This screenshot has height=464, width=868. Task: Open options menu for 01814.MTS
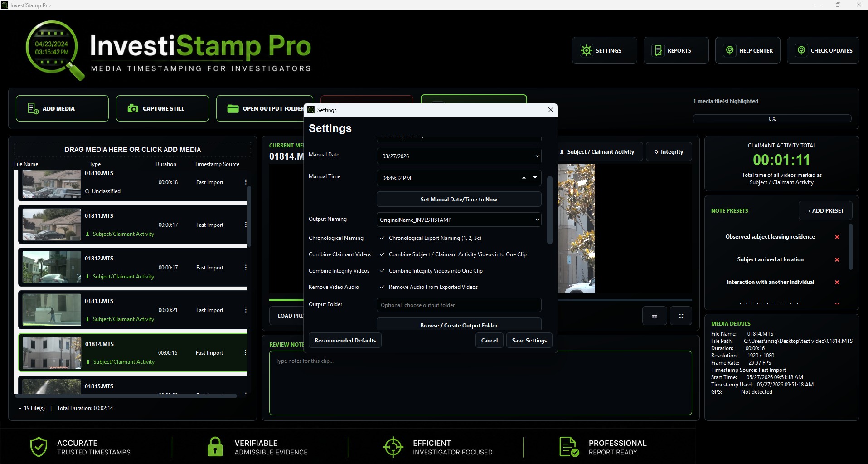245,352
